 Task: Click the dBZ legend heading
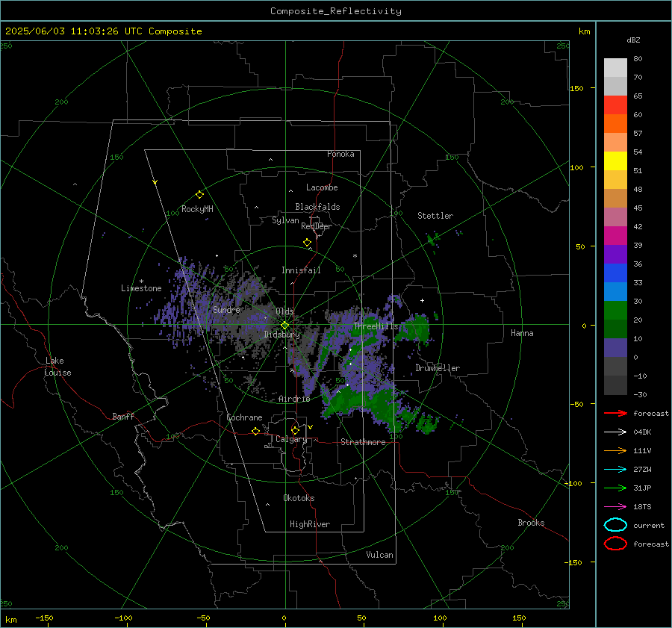pyautogui.click(x=633, y=40)
